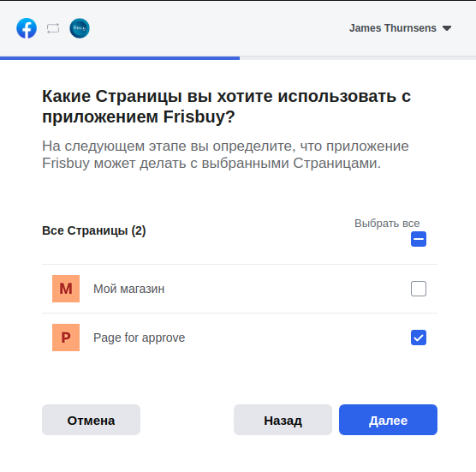
Task: Click the gray description text about Frisbuy
Action: pos(225,154)
